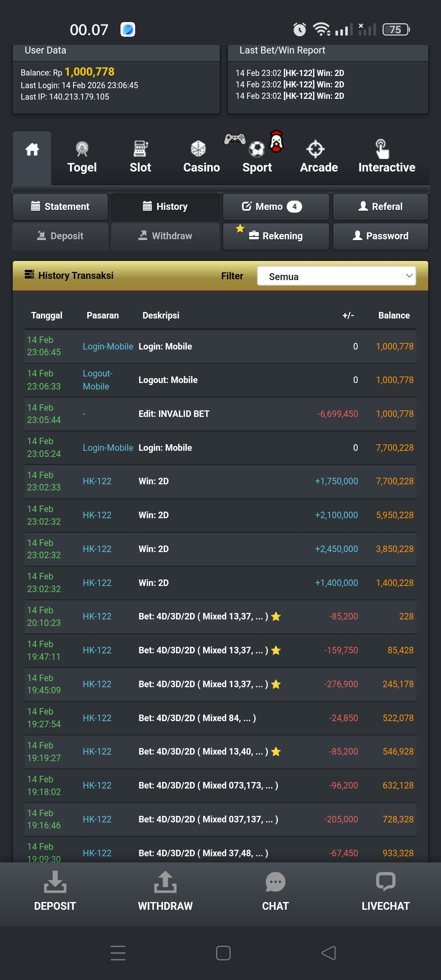Tap the Home icon tab
Screen dimensions: 441x980
pyautogui.click(x=32, y=150)
